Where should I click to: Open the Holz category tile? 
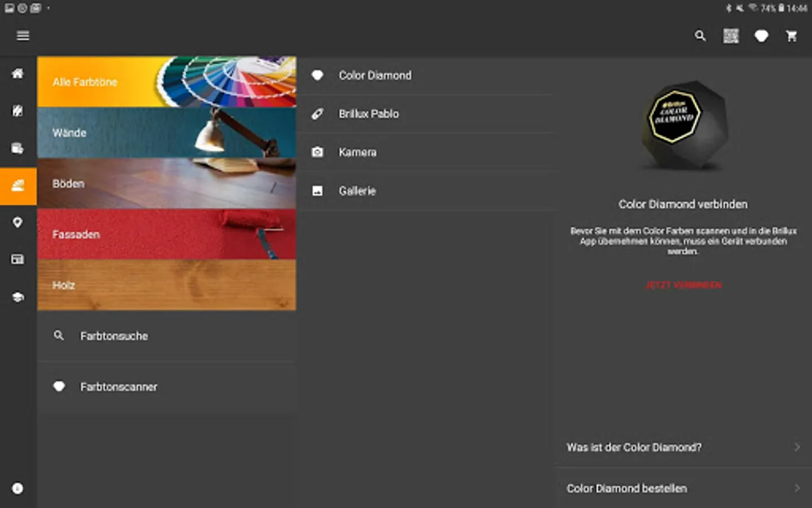coord(167,285)
